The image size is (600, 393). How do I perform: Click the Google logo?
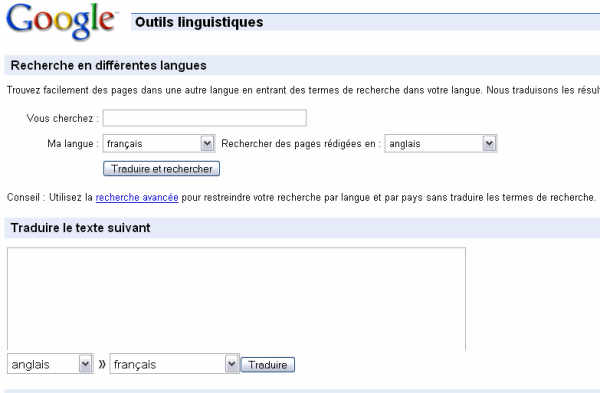tap(61, 21)
